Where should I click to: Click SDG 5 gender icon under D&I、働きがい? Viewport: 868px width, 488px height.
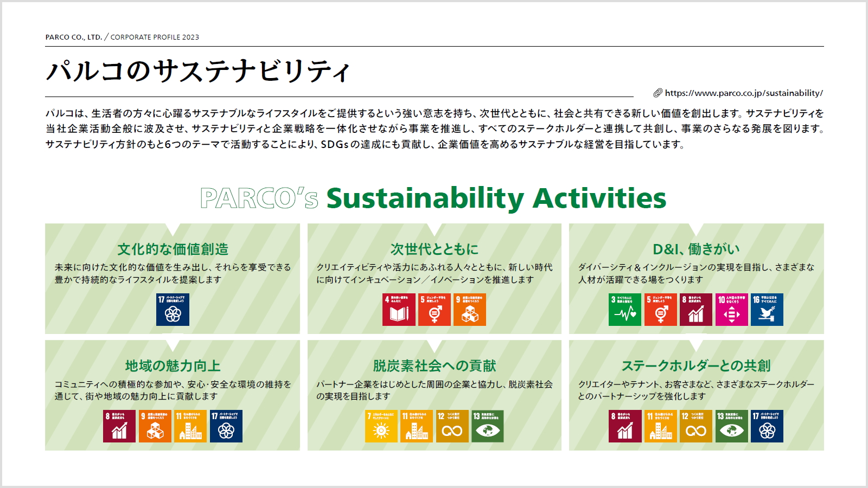(x=661, y=310)
